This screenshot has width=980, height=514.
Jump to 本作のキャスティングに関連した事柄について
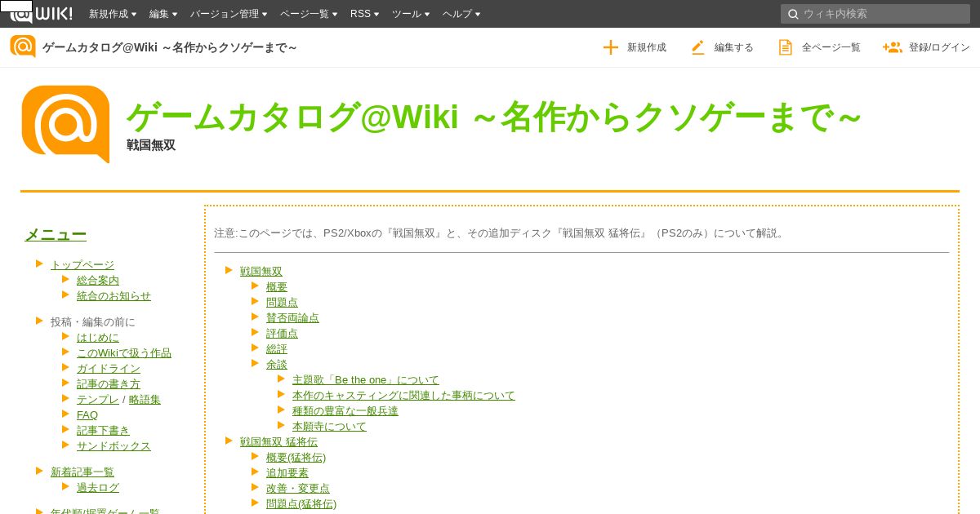[x=403, y=395]
